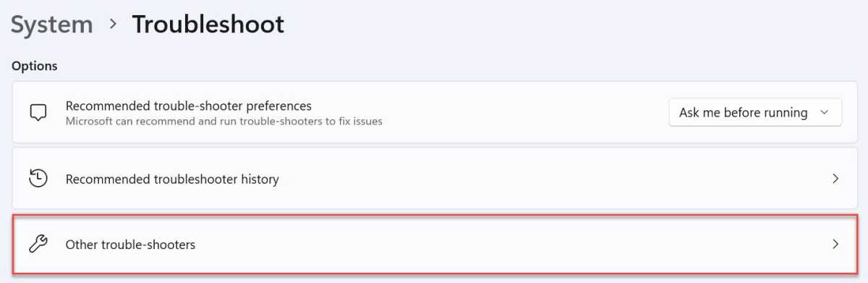Open the 'Other trouble-shooters' label
Image resolution: width=868 pixels, height=283 pixels.
(130, 245)
